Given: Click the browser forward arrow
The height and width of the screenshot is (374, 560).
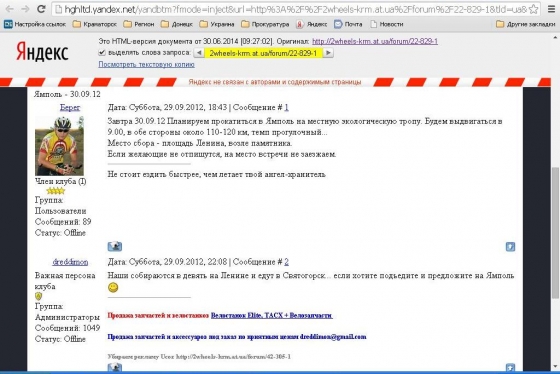Looking at the screenshot, I should tap(25, 9).
